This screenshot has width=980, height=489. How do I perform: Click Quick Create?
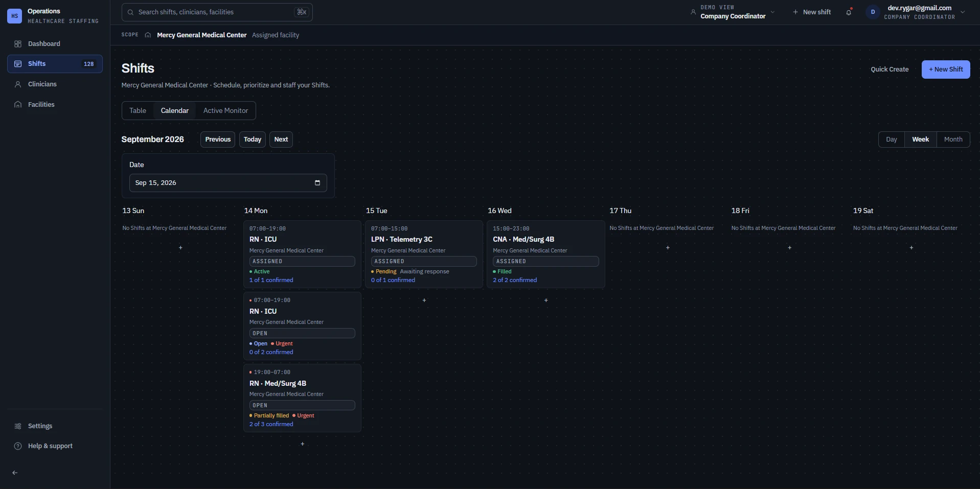890,69
